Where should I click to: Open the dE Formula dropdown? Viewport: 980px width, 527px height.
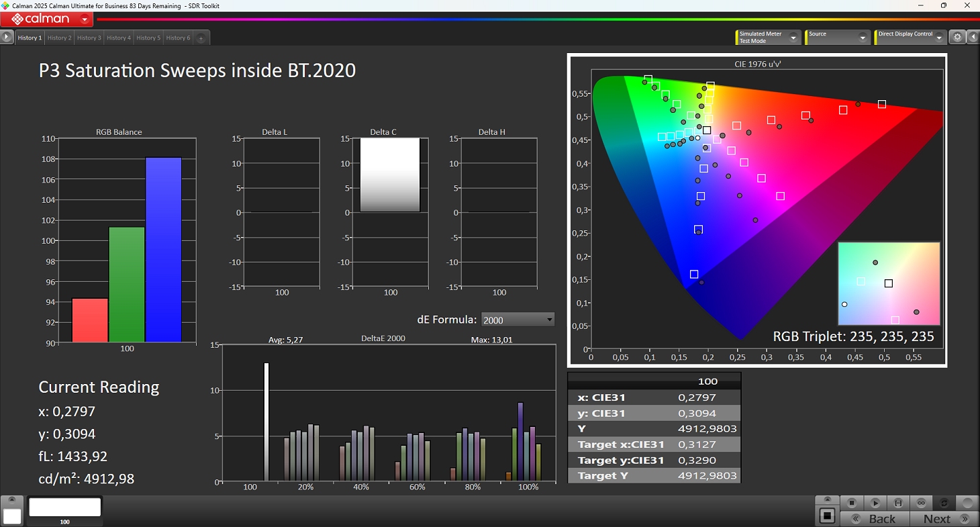tap(518, 320)
